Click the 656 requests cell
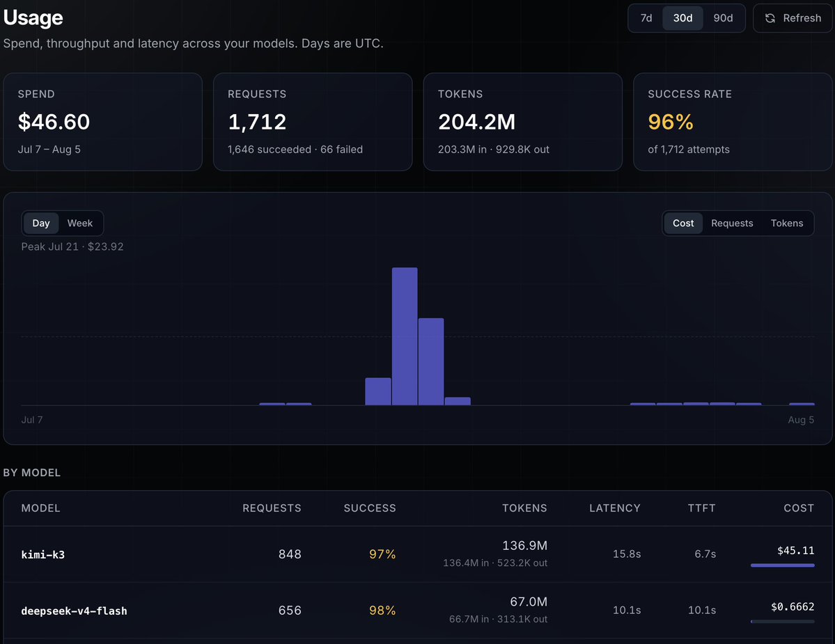Viewport: 835px width, 644px height. 290,611
